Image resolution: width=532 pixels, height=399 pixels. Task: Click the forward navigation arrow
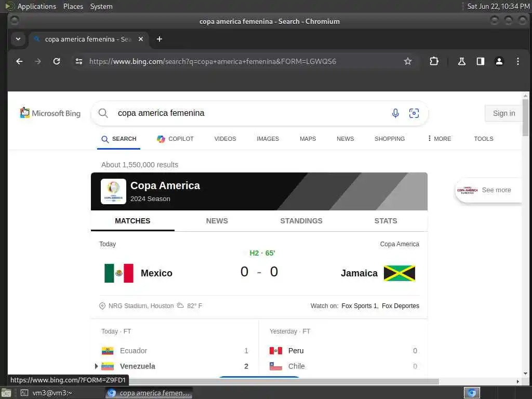[38, 61]
